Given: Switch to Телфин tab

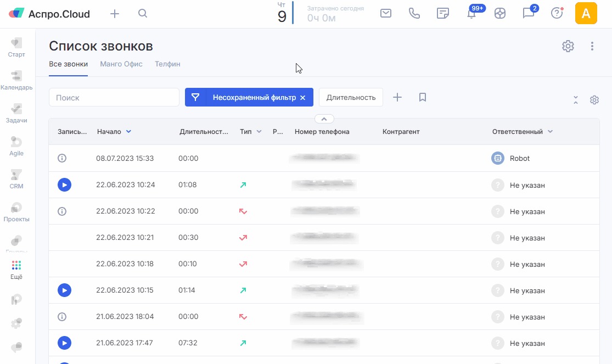Looking at the screenshot, I should (167, 64).
